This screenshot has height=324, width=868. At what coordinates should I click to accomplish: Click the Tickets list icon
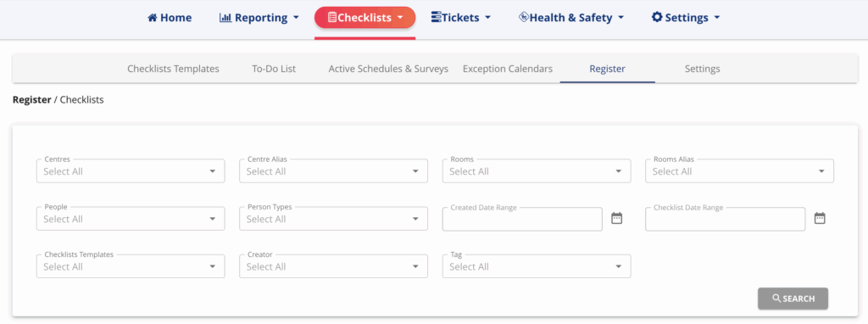tap(437, 17)
